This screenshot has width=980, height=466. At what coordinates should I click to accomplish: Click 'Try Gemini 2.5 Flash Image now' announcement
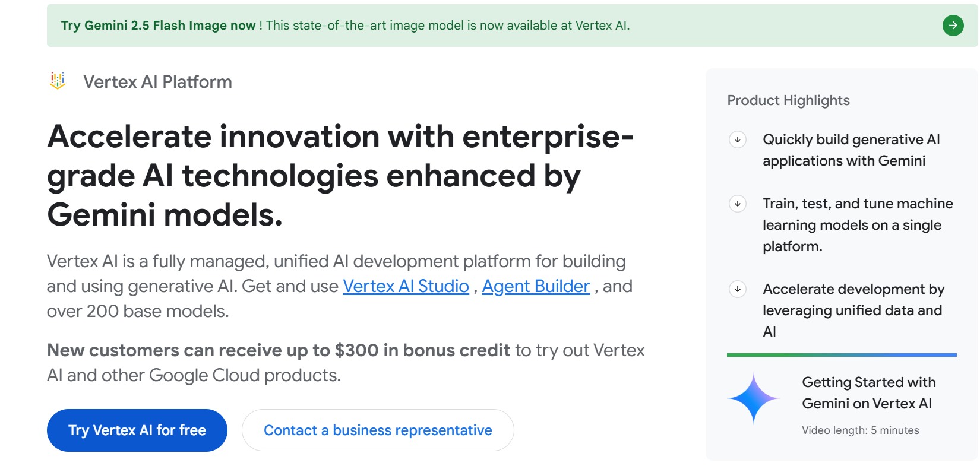click(x=159, y=26)
